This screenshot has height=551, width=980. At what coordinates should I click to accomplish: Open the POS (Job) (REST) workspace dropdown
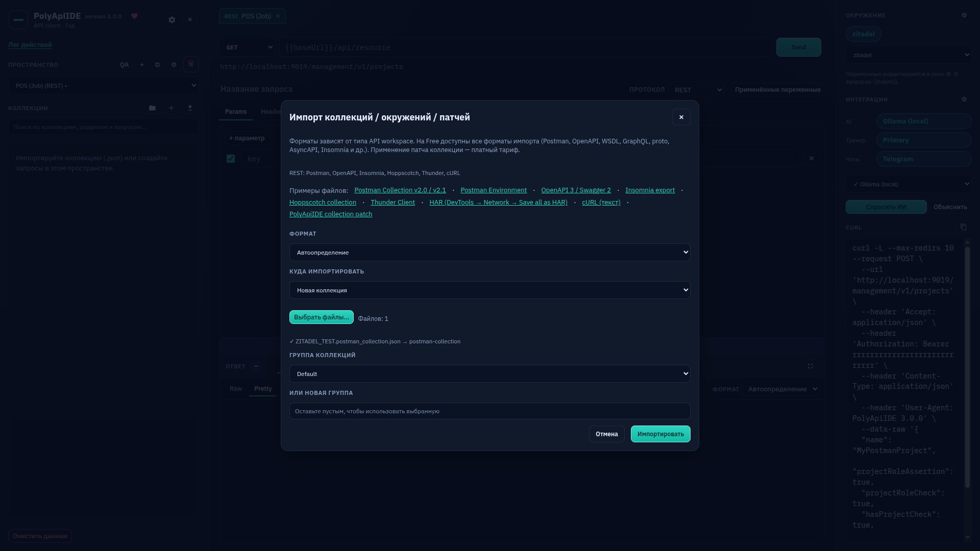(104, 86)
